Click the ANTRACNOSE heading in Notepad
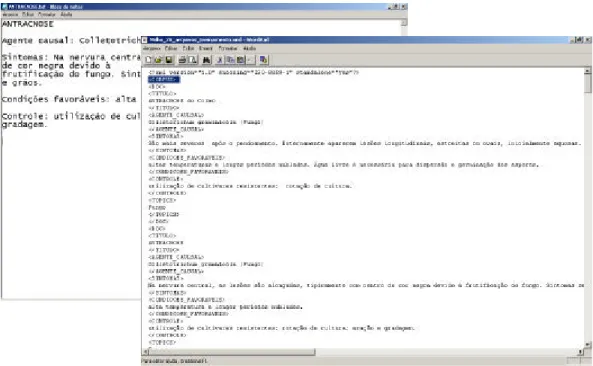Screen dimensions: 593x366 pos(28,24)
